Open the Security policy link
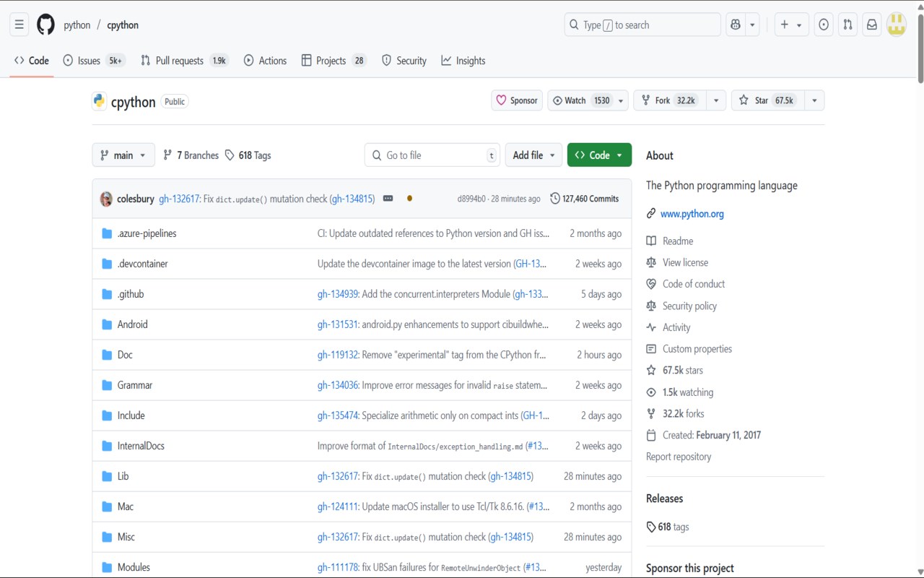924x578 pixels. pyautogui.click(x=681, y=306)
